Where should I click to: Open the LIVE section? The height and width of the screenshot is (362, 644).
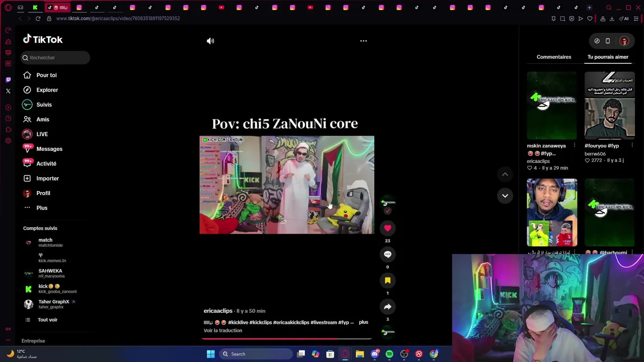[x=35, y=134]
